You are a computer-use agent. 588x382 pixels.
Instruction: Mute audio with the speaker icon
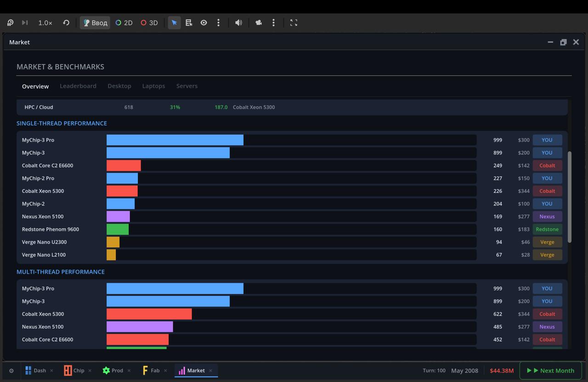pyautogui.click(x=238, y=22)
